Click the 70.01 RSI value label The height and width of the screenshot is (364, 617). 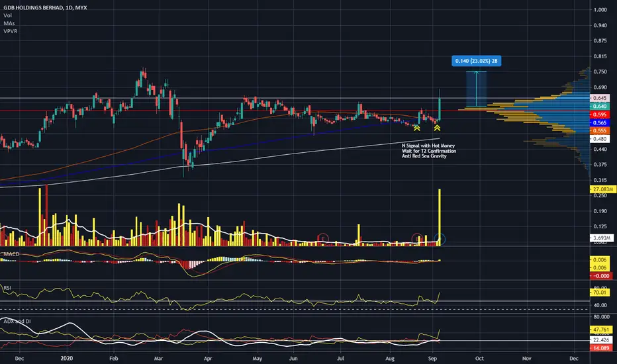point(600,293)
